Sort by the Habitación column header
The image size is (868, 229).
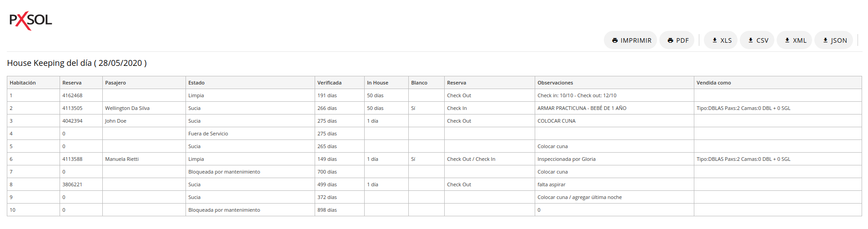coord(23,83)
